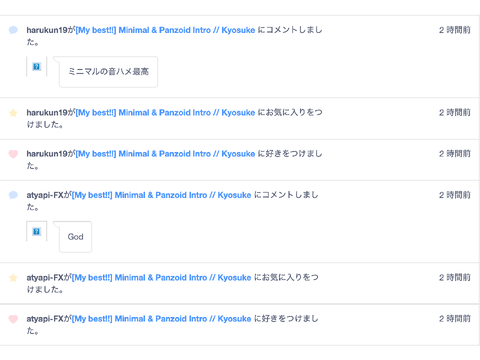480x360 pixels.
Task: Click username atyapi-FX in the favorite row
Action: click(x=45, y=277)
